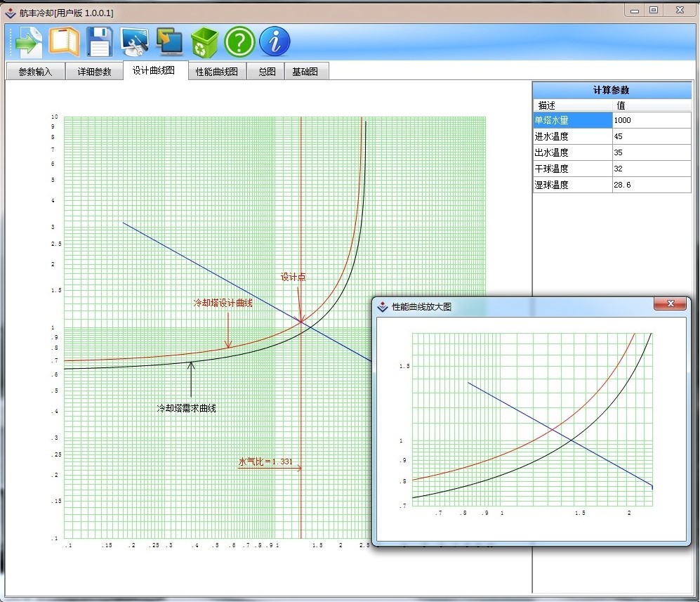700x602 pixels.
Task: Click the 水气比=1.331 annotation
Action: click(x=265, y=462)
